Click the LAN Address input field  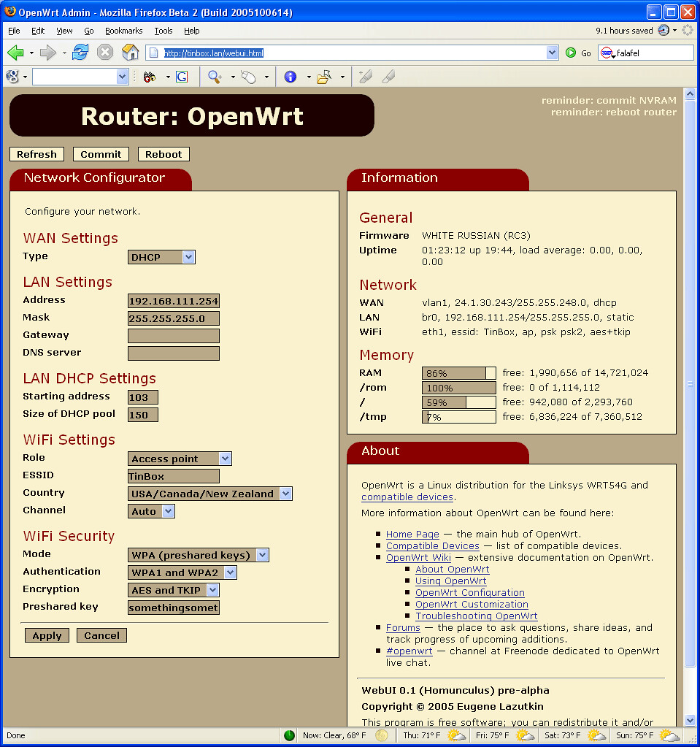(174, 301)
